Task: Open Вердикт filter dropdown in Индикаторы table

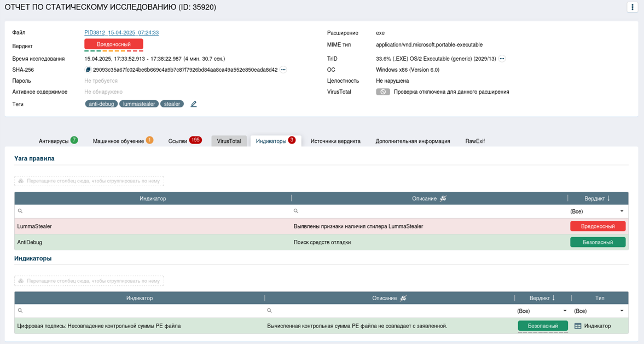Action: coord(565,311)
